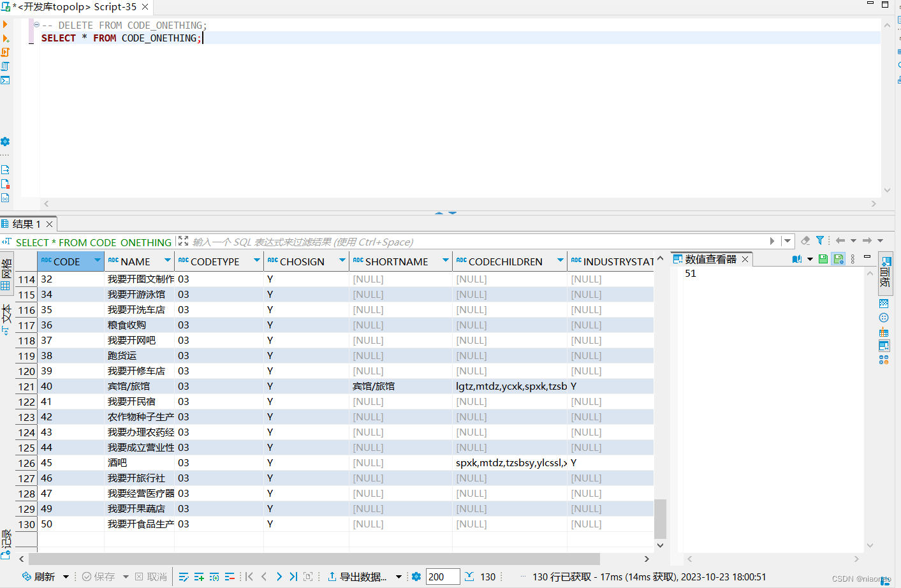Click the fetch size field showing 200
This screenshot has height=588, width=901.
click(x=443, y=577)
